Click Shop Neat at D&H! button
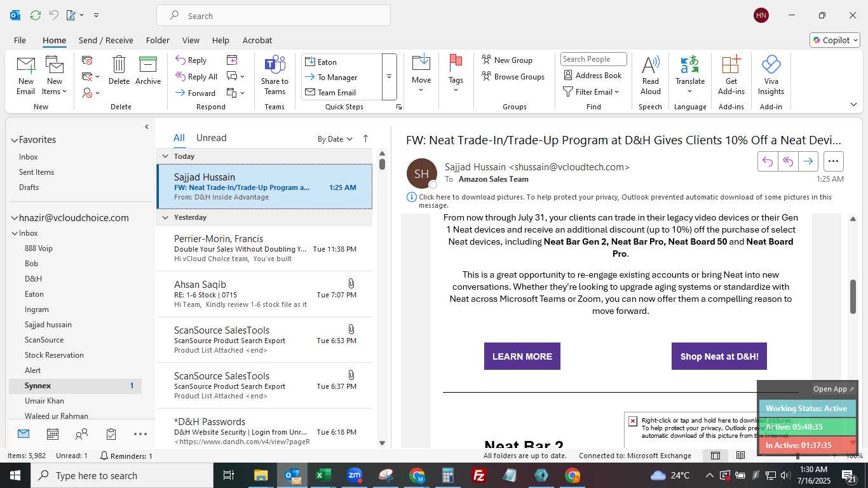The width and height of the screenshot is (868, 488). tap(719, 356)
